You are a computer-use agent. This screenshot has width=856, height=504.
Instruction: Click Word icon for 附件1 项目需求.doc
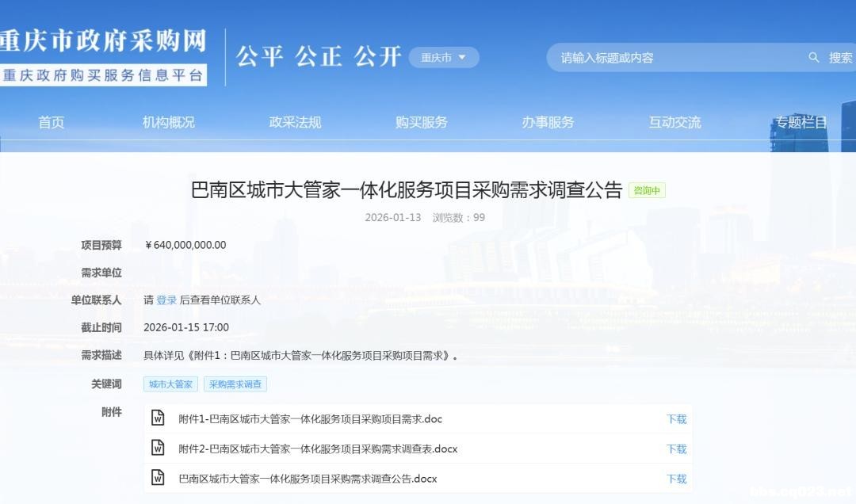coord(158,418)
